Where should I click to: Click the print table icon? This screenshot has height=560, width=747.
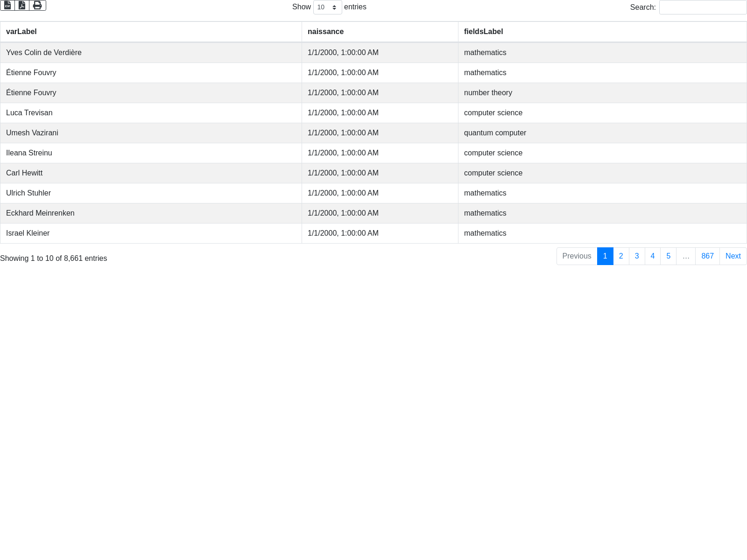(37, 6)
